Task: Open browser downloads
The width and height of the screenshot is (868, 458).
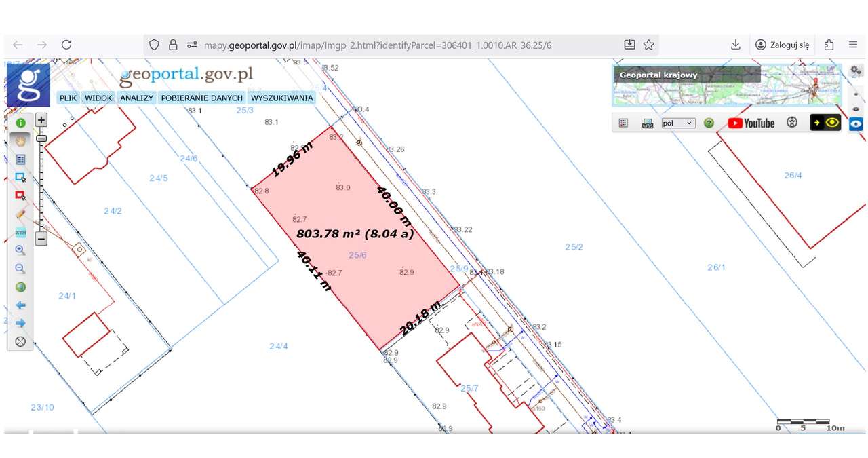Action: (x=736, y=45)
